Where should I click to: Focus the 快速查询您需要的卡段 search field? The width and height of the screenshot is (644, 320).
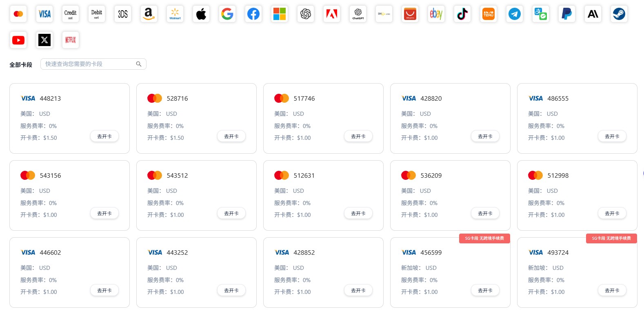93,64
